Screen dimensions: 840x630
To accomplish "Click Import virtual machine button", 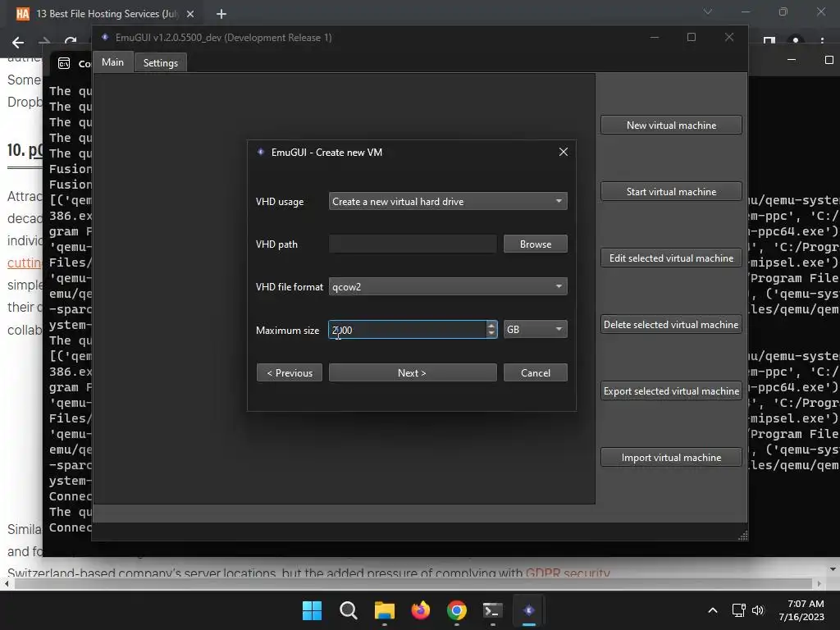I will [671, 457].
